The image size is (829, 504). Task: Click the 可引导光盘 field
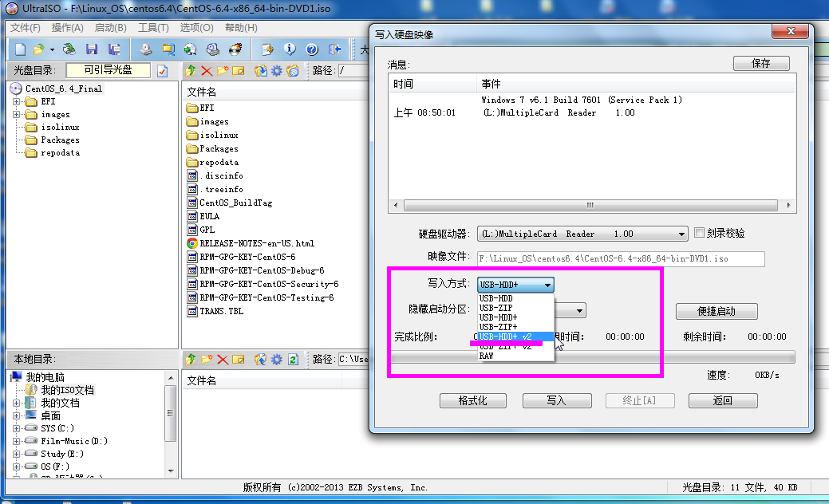coord(109,70)
